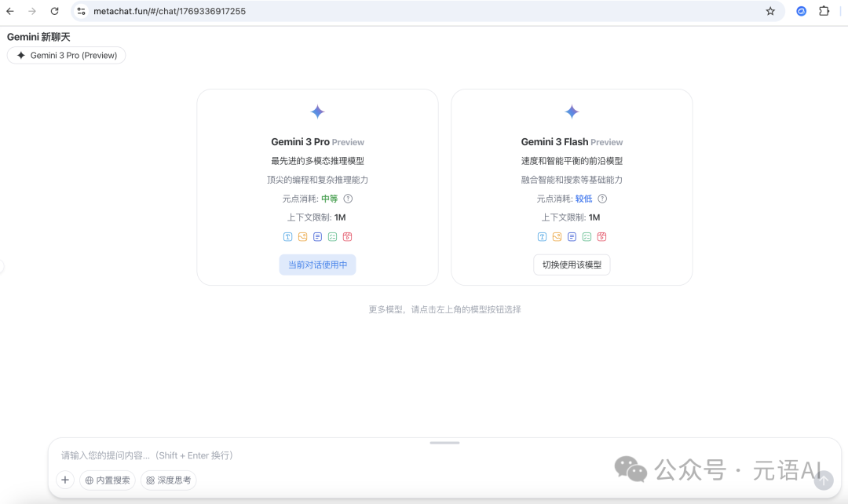
Task: Enable the 深度思考 deep thinking chip
Action: 168,480
